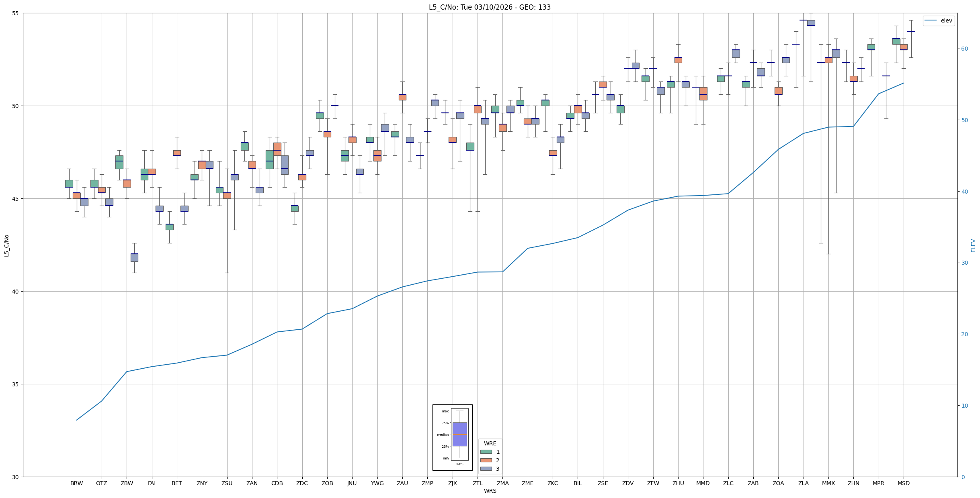Click the chart title L5_C/No GEO 133
980x498 pixels.
click(490, 7)
